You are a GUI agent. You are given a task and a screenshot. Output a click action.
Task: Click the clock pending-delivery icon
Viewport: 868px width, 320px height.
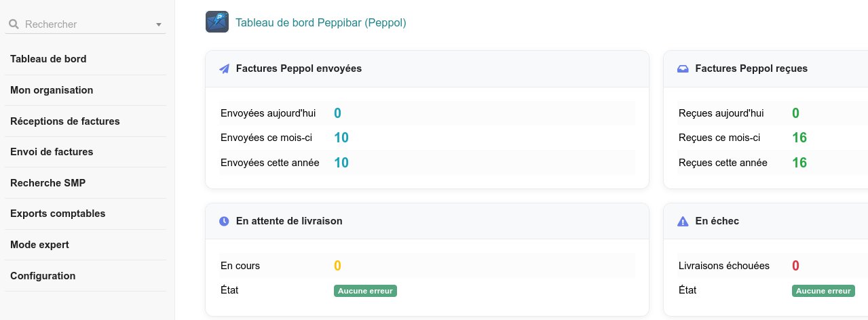(x=225, y=221)
